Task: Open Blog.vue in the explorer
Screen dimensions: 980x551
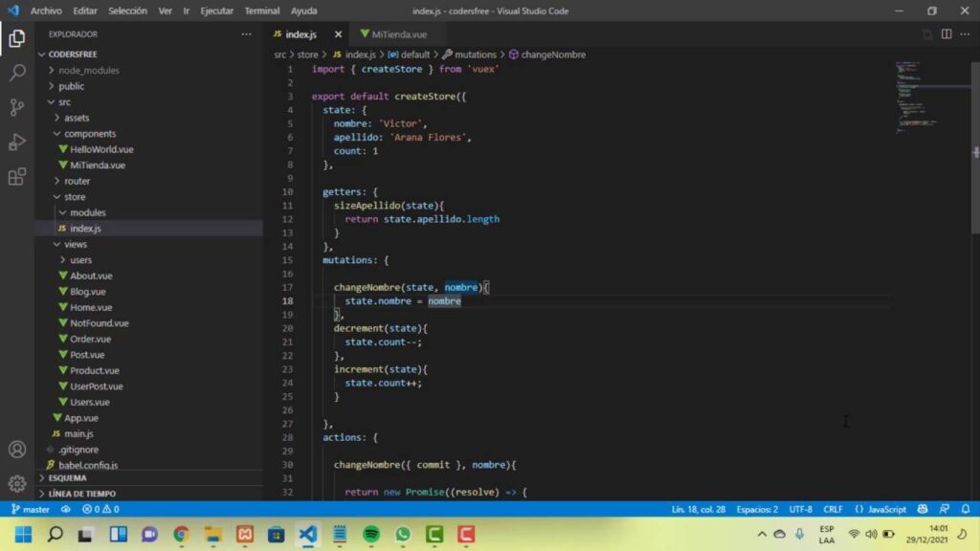Action: (x=88, y=292)
